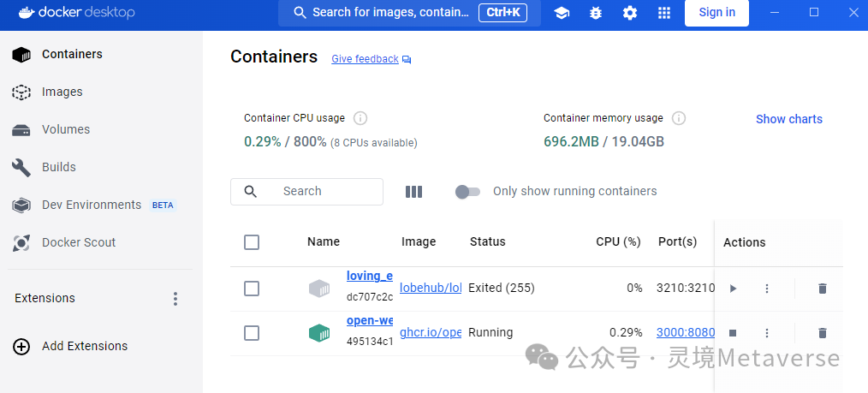This screenshot has height=393, width=868.
Task: Open the loving_e container name link
Action: 370,276
